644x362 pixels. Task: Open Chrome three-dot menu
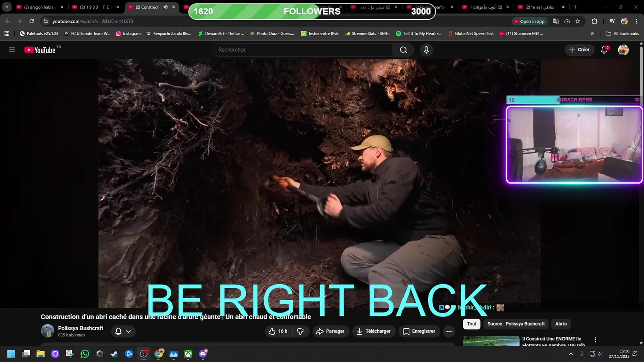(636, 21)
